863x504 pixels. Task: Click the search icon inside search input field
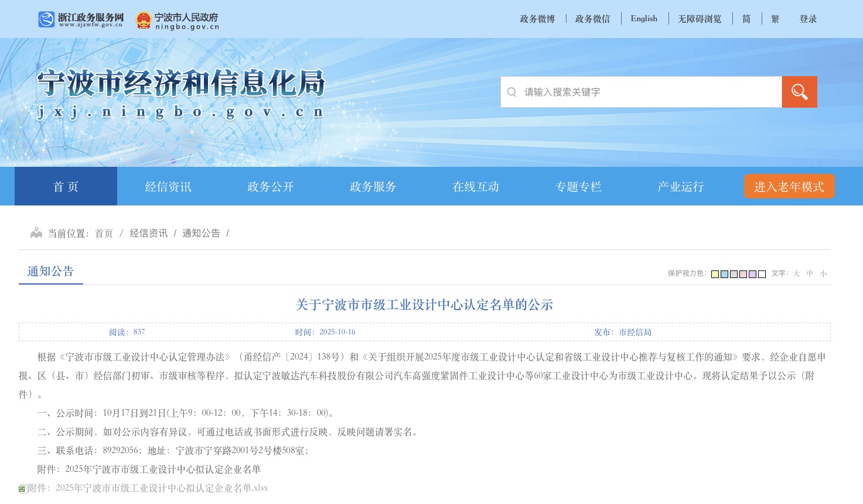pos(511,92)
